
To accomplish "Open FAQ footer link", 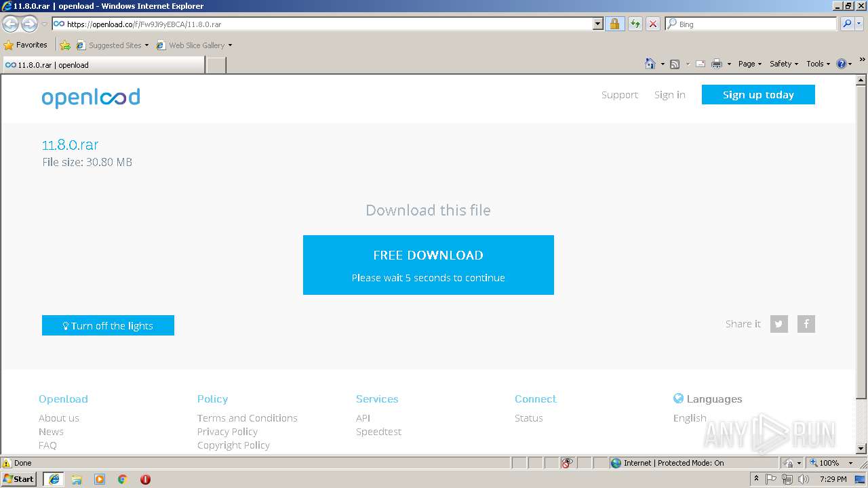I will tap(47, 445).
